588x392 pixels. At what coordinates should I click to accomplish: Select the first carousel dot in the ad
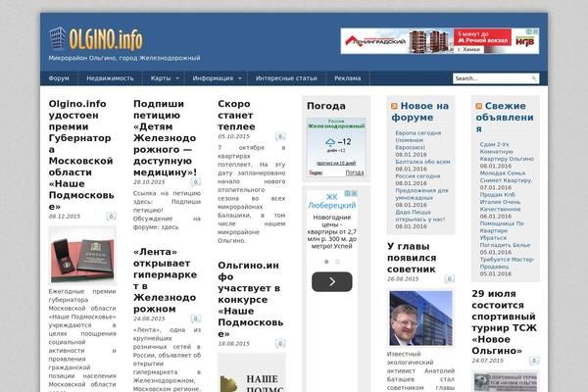[x=326, y=262]
